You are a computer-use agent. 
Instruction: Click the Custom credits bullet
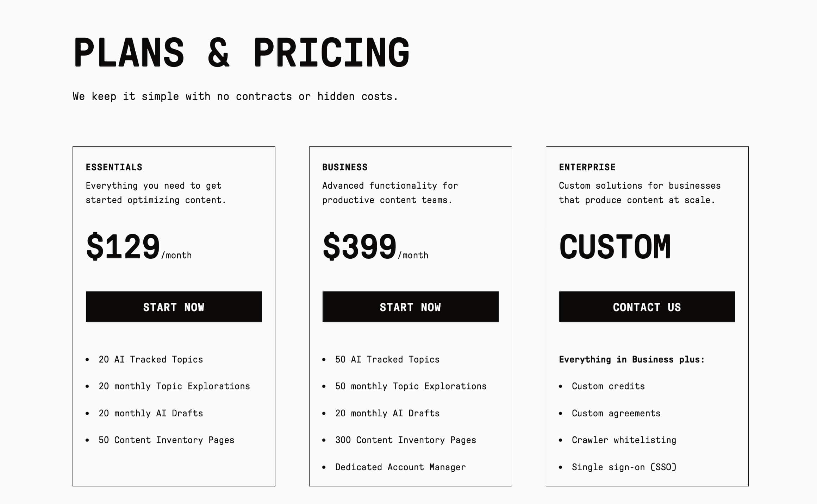pyautogui.click(x=609, y=386)
